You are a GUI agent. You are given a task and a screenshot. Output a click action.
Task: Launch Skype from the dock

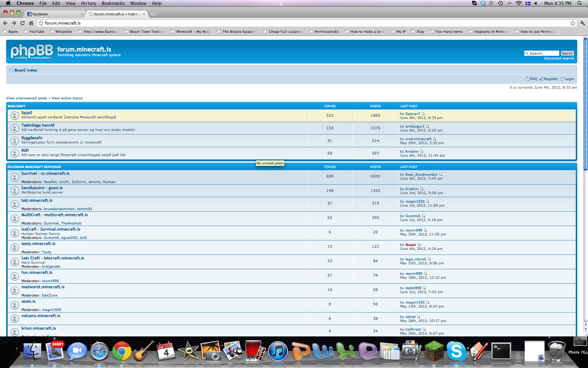click(x=456, y=351)
